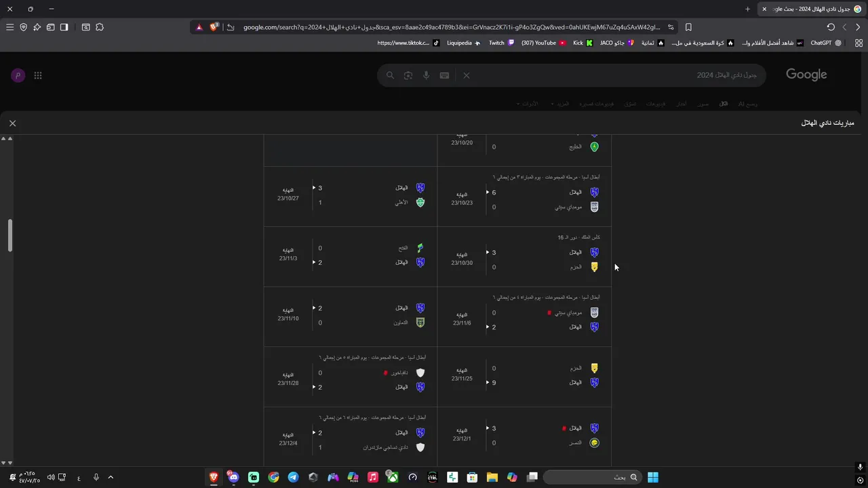This screenshot has width=868, height=488.
Task: Select the الكل search results tab
Action: click(724, 104)
